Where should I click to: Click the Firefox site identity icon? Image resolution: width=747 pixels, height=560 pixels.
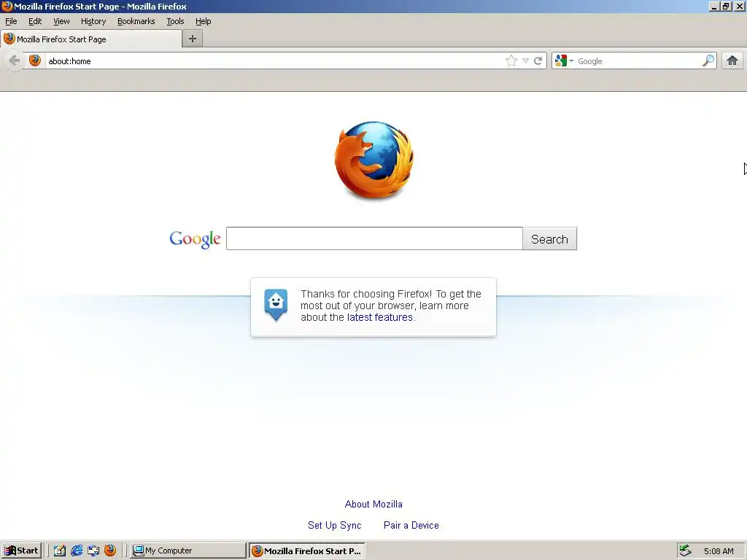[x=35, y=61]
